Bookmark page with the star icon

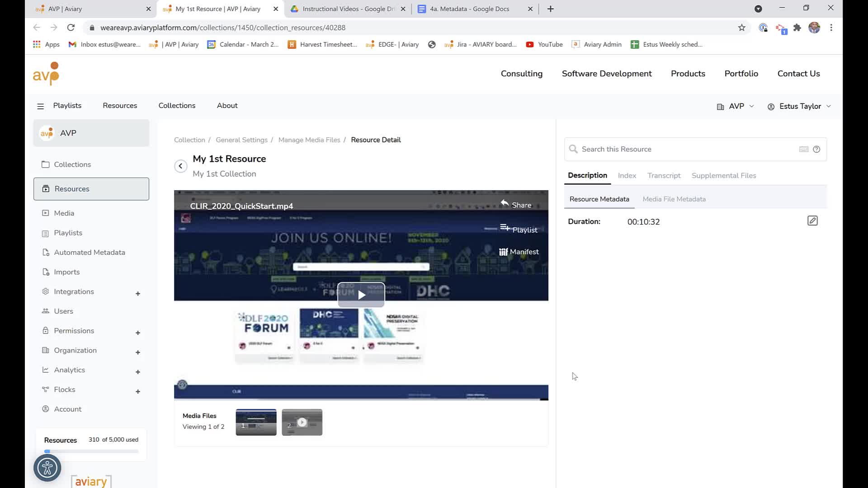coord(742,28)
